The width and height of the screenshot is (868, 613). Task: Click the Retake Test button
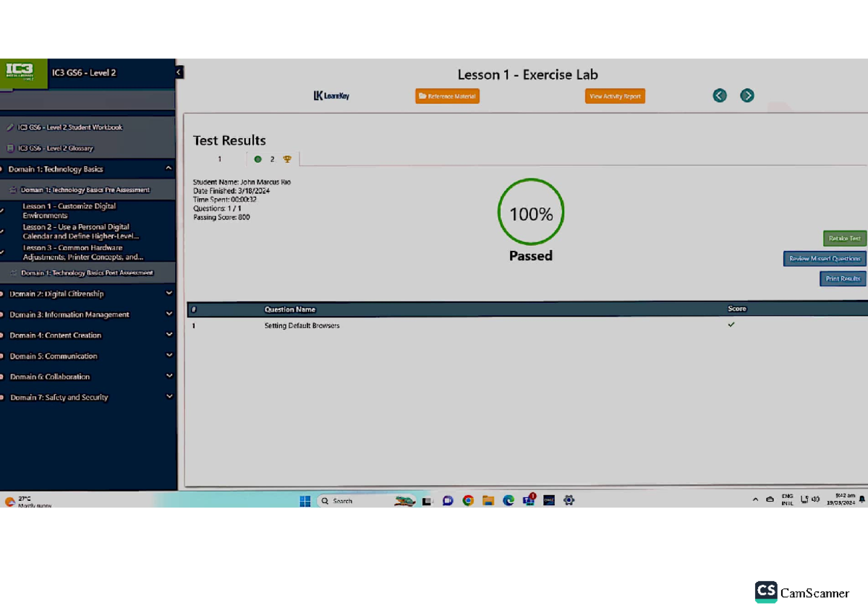[843, 238]
